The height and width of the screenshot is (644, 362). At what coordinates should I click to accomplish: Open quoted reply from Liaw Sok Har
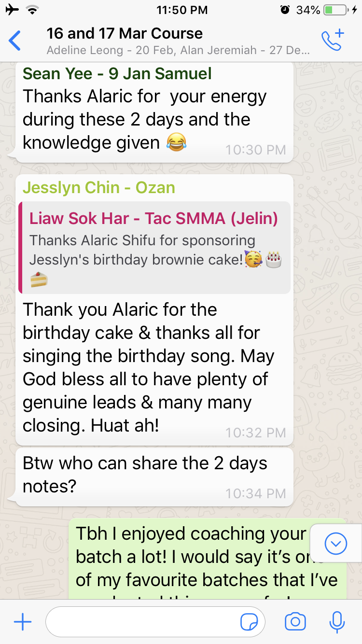coord(154,247)
